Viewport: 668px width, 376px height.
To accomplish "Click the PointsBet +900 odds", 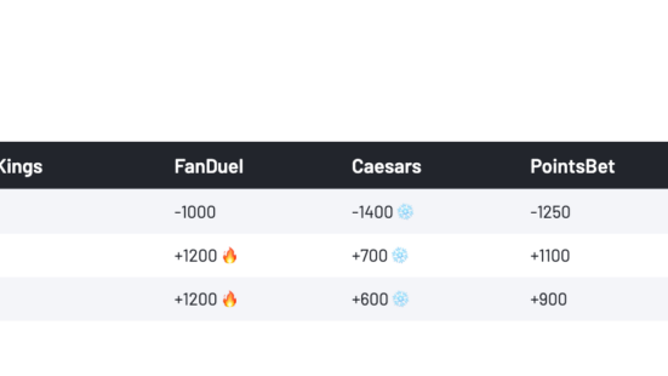I will pos(549,299).
